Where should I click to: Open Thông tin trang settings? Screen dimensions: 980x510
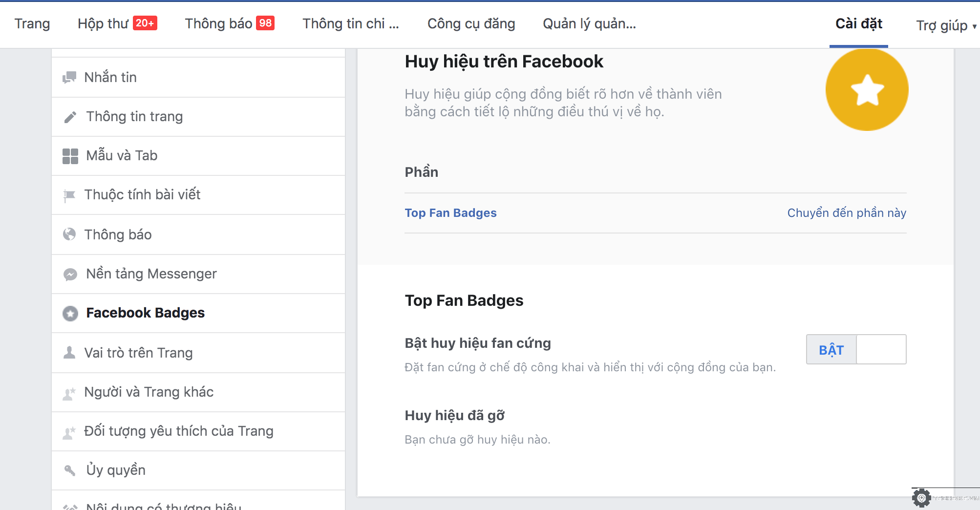[198, 117]
